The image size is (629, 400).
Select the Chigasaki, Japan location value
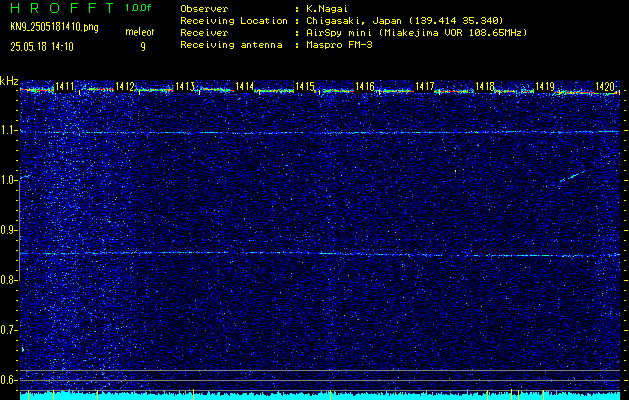point(405,21)
